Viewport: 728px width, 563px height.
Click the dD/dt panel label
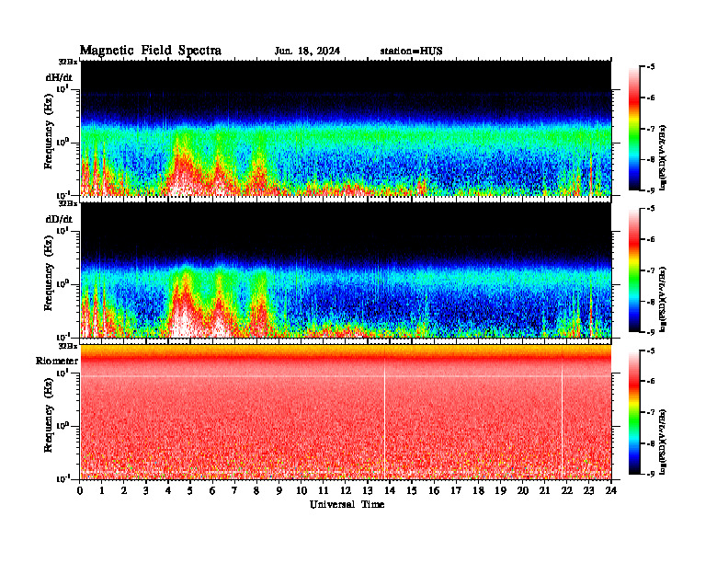59,219
